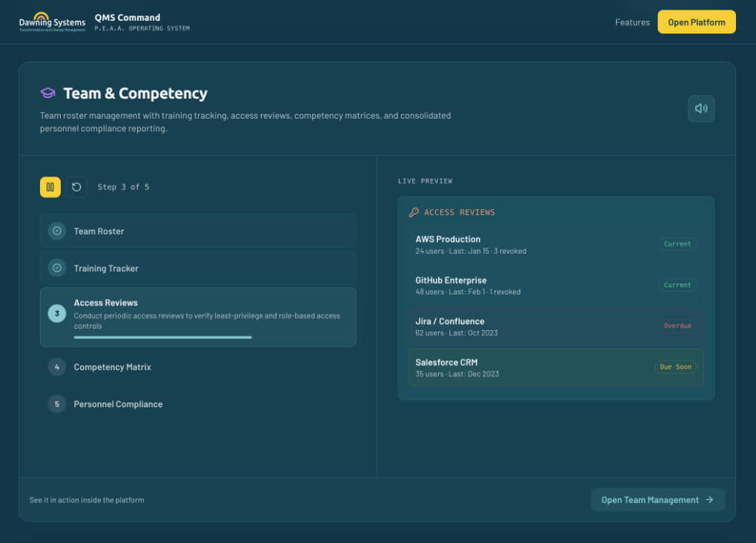Toggle the audio narration speaker button
This screenshot has height=543, width=756.
click(x=700, y=108)
